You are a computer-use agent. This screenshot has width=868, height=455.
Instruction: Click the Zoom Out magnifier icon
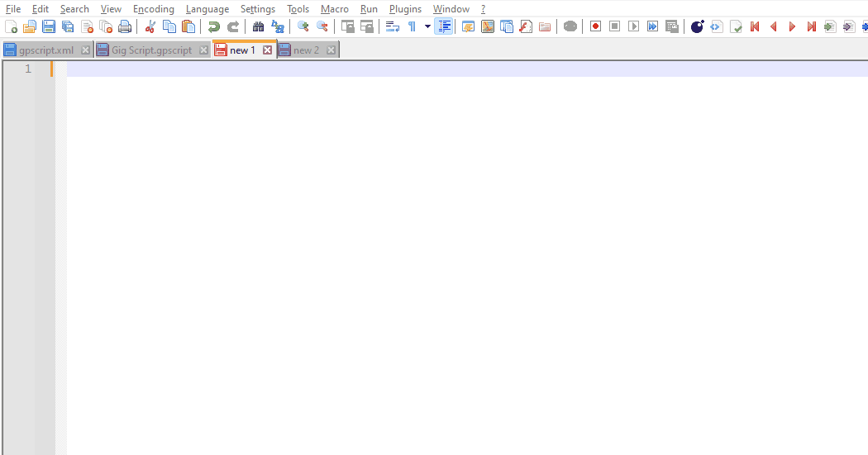[x=322, y=26]
